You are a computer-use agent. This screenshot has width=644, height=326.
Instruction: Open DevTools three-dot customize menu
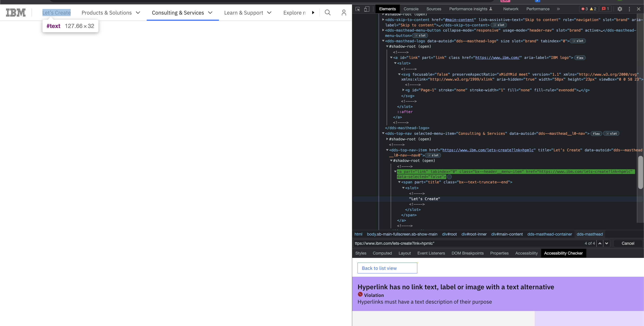[x=629, y=9]
